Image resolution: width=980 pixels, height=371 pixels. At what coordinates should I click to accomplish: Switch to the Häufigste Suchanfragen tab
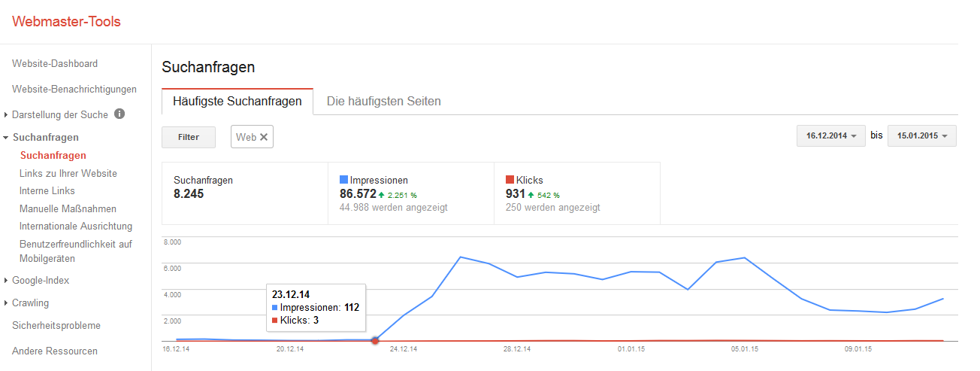237,101
